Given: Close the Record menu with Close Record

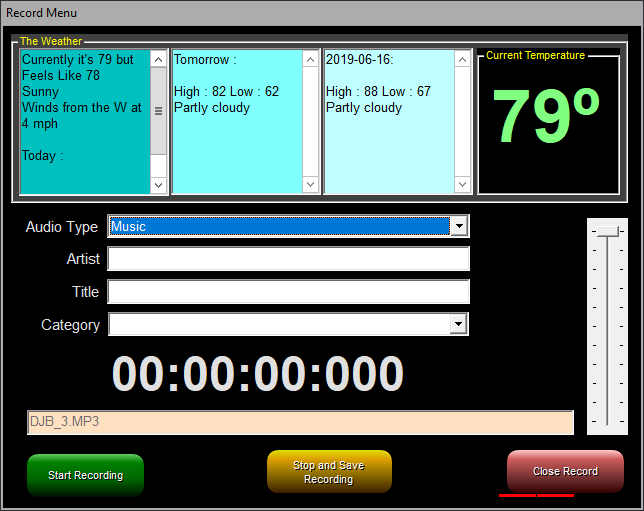Looking at the screenshot, I should tap(565, 471).
